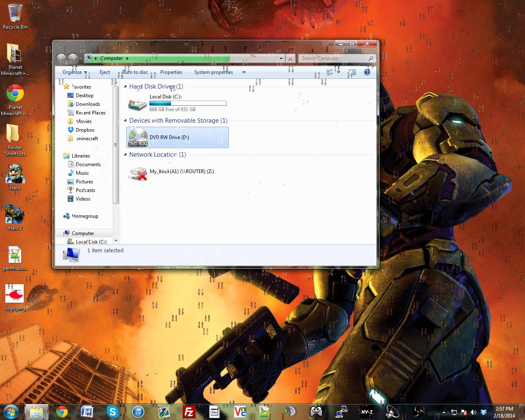Click the Windows Start button
Image resolution: width=525 pixels, height=420 pixels.
pos(11,411)
